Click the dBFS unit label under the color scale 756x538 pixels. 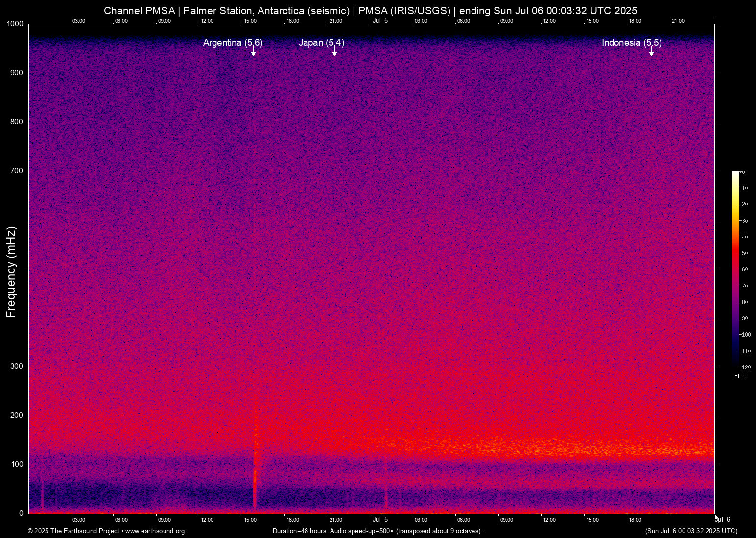pyautogui.click(x=740, y=376)
